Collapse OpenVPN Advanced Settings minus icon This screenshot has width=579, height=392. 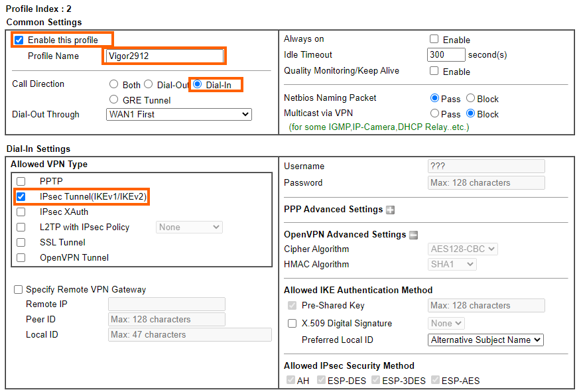(414, 235)
